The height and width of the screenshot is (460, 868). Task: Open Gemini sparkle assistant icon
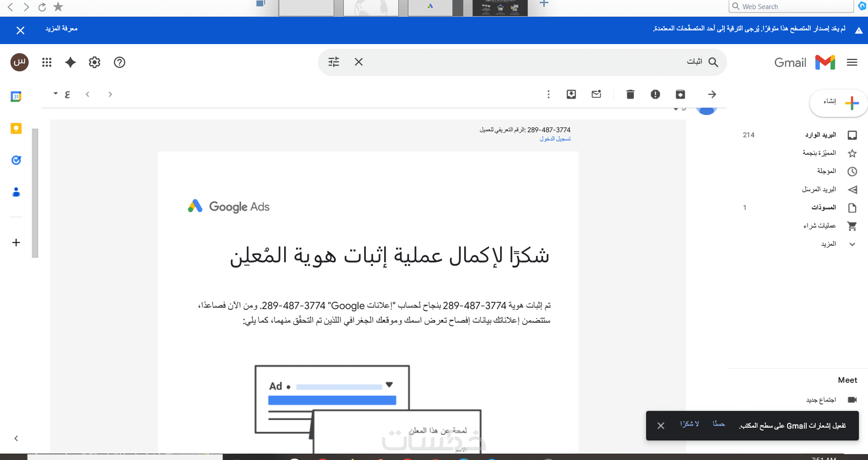click(70, 62)
